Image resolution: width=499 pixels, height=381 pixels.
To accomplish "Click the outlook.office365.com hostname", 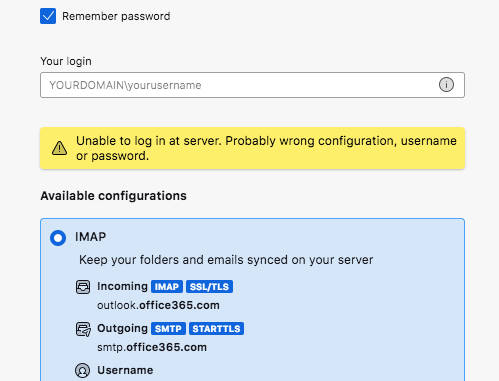I will tap(158, 305).
